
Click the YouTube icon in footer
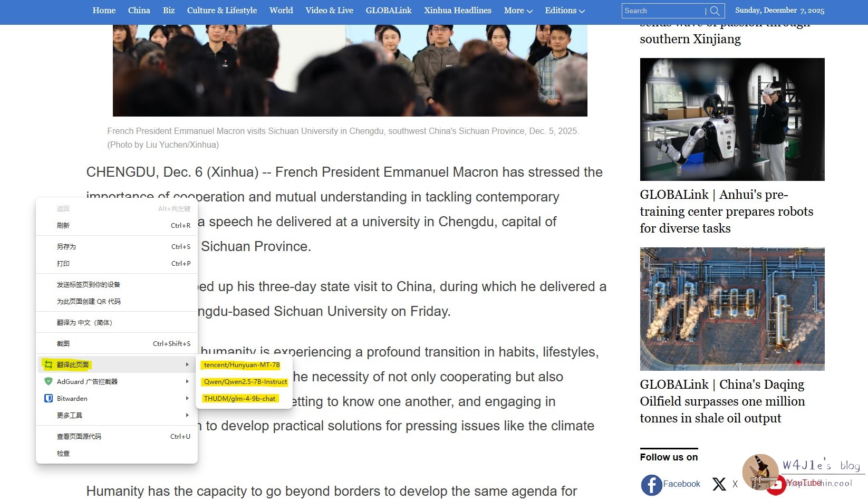pos(776,486)
